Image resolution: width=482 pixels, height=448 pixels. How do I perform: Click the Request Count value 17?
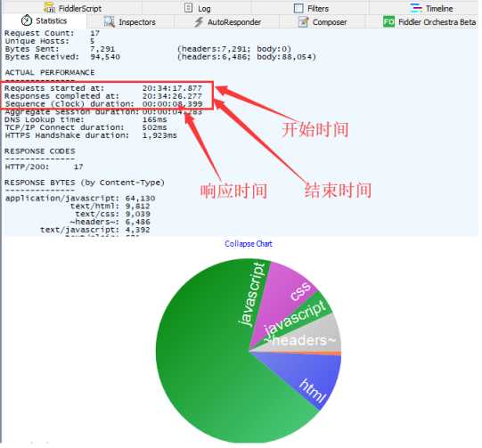pos(94,33)
